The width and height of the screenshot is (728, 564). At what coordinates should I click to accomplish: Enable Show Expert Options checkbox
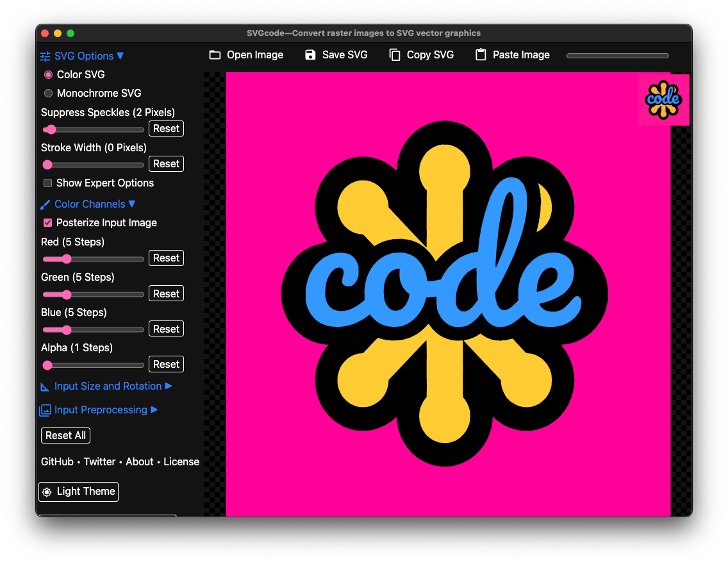[x=47, y=183]
